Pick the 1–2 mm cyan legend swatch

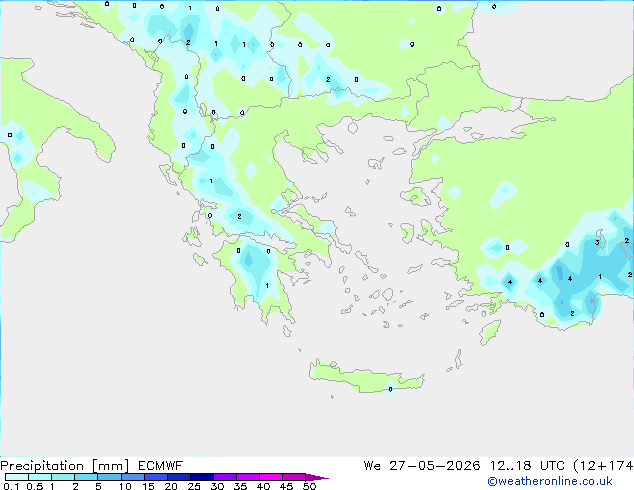[x=63, y=477]
